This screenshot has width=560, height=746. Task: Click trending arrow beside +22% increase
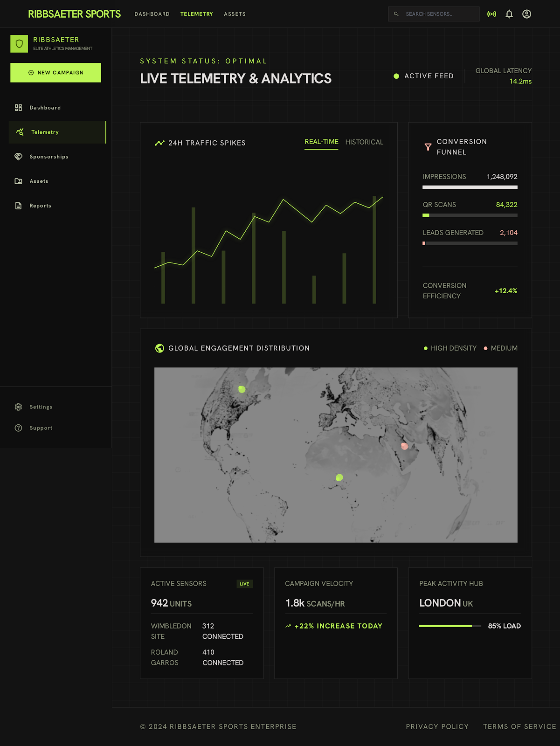[288, 626]
